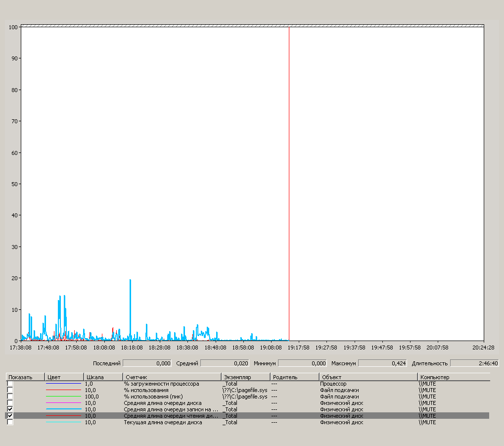The image size is (504, 446).
Task: Check the "% использования (пик)" counter box
Action: pos(10,396)
